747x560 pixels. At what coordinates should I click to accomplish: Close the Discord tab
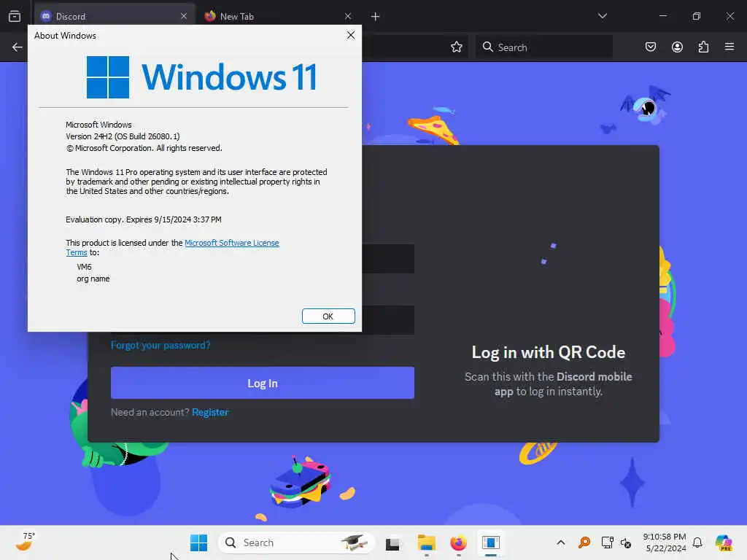click(184, 16)
